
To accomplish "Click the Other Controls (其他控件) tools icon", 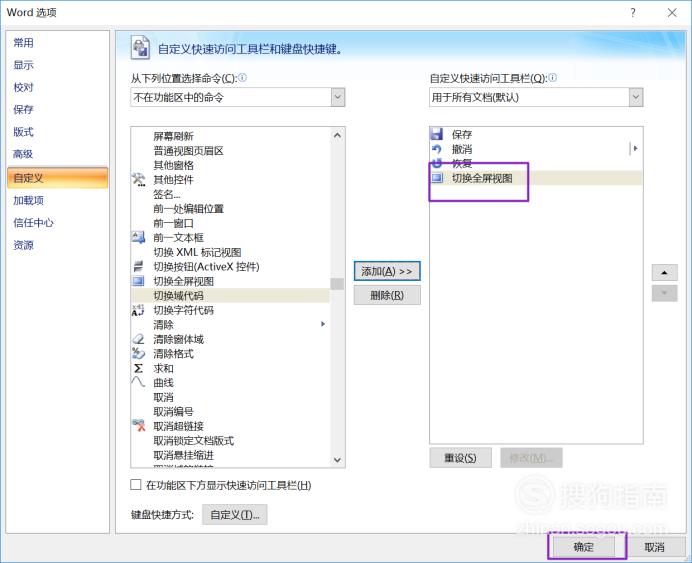I will pos(138,180).
